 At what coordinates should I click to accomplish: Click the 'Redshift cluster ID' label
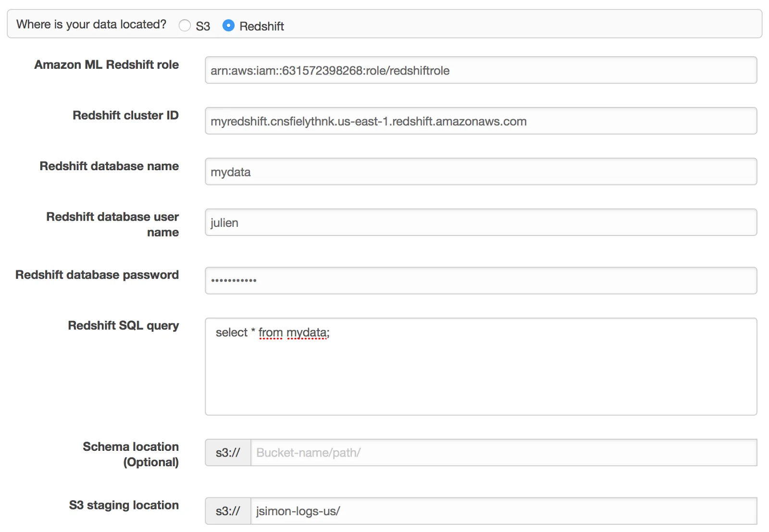pos(126,115)
